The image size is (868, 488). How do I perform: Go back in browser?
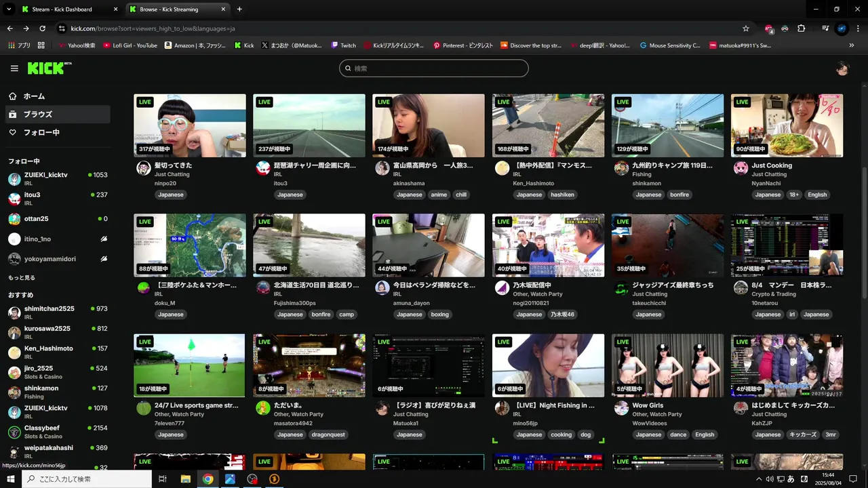(x=9, y=28)
